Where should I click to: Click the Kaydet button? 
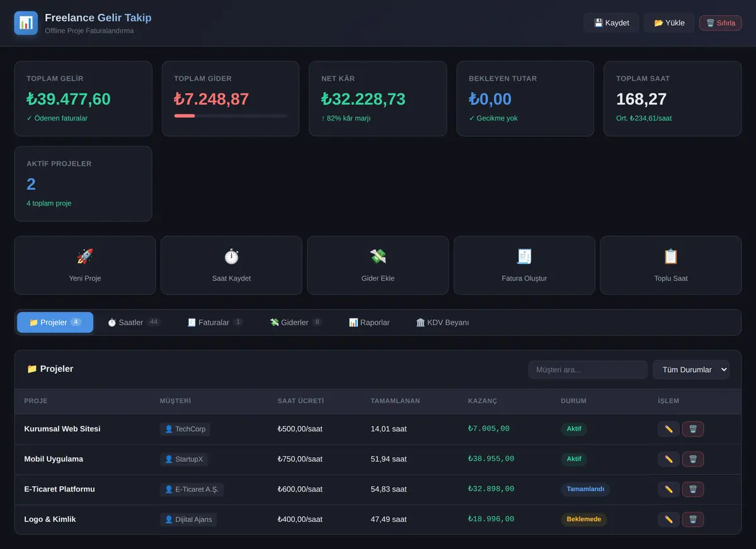611,23
